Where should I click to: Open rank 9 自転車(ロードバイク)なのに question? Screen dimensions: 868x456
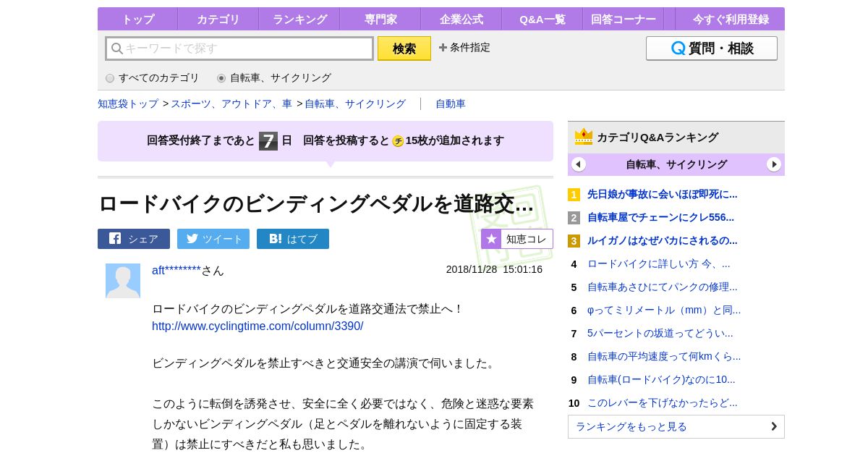click(x=661, y=379)
